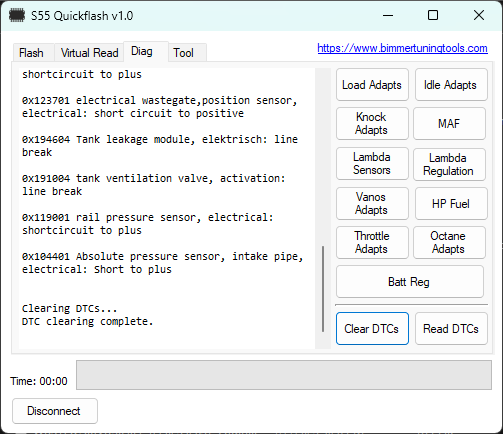503x434 pixels.
Task: Show Idle Adapts values
Action: click(x=451, y=85)
